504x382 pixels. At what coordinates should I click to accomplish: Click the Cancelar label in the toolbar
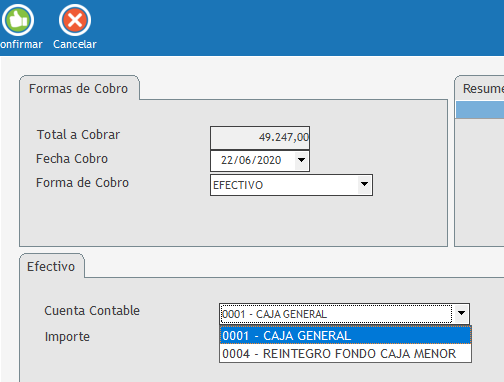tap(75, 44)
